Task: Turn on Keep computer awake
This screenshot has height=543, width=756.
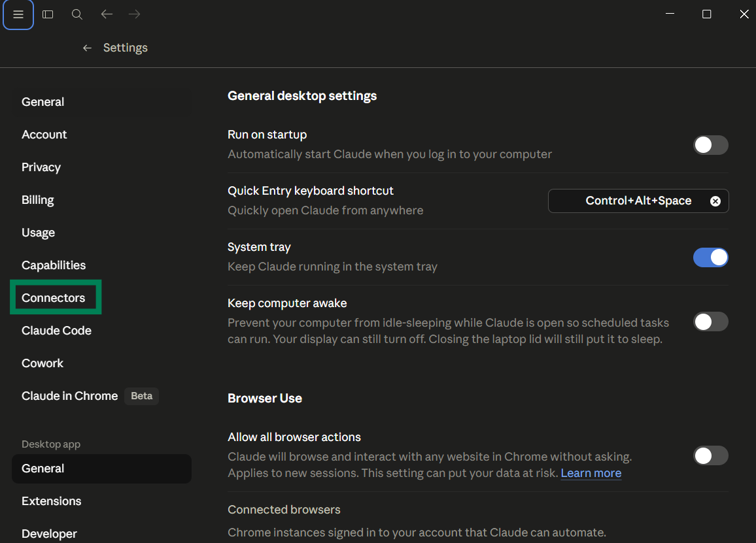Action: (711, 321)
